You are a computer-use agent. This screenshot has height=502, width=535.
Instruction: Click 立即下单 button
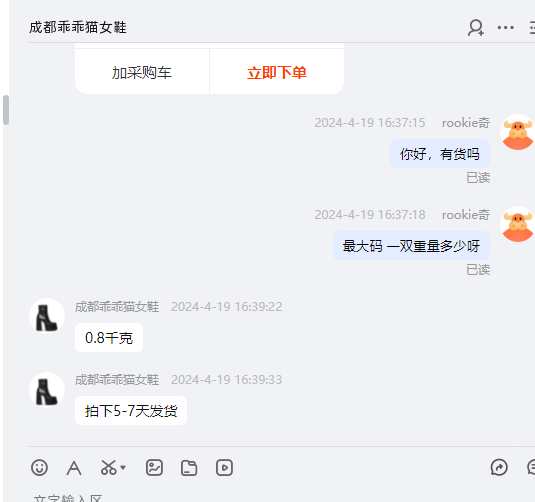tap(277, 72)
